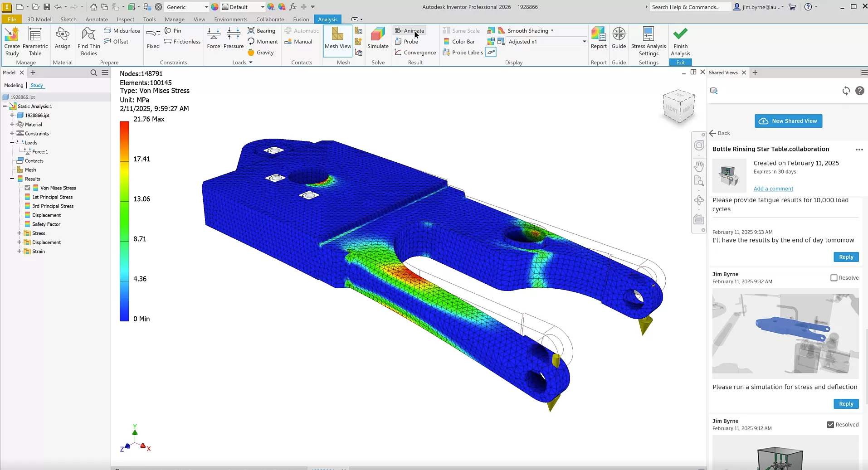Apply a Pressure load
The image size is (868, 470).
(x=234, y=40)
